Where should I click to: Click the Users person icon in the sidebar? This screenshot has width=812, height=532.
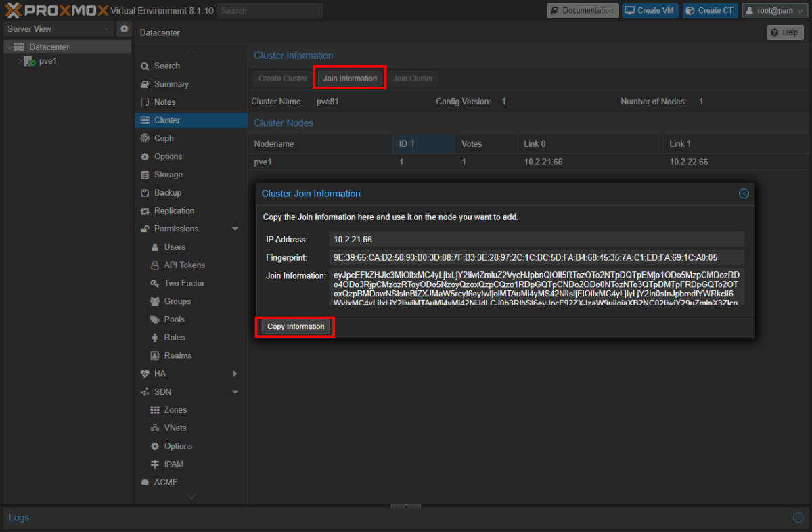click(155, 247)
